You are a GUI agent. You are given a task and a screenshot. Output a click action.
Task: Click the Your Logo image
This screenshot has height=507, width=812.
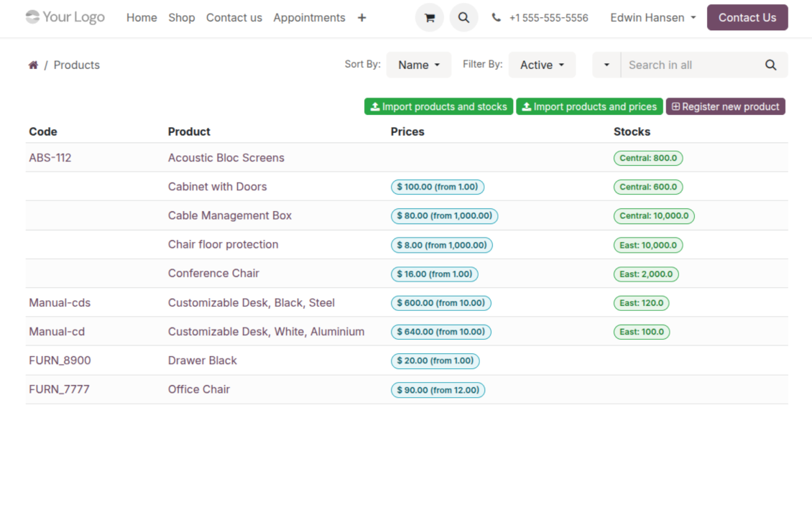pyautogui.click(x=65, y=17)
